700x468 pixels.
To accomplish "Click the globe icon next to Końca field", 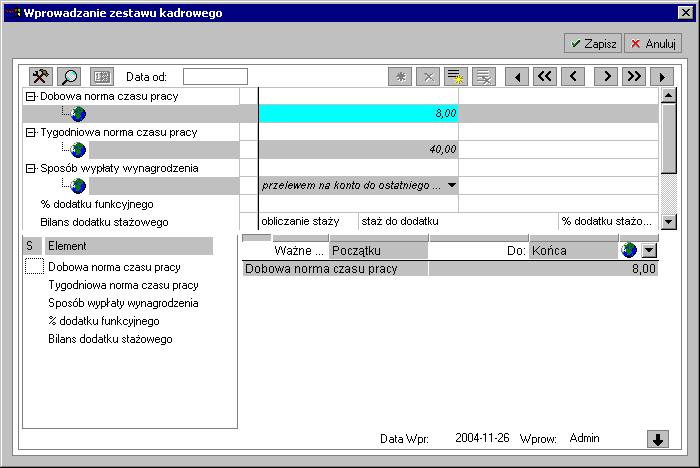I will tap(629, 251).
